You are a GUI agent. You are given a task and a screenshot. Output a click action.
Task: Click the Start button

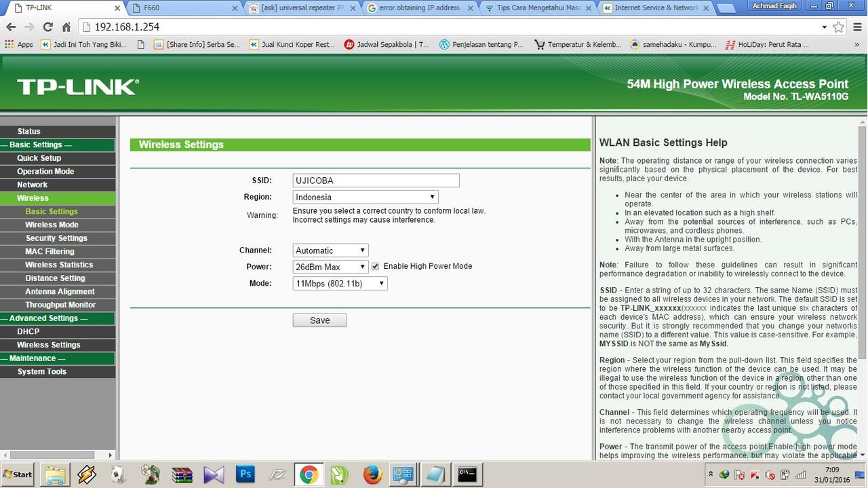(18, 474)
